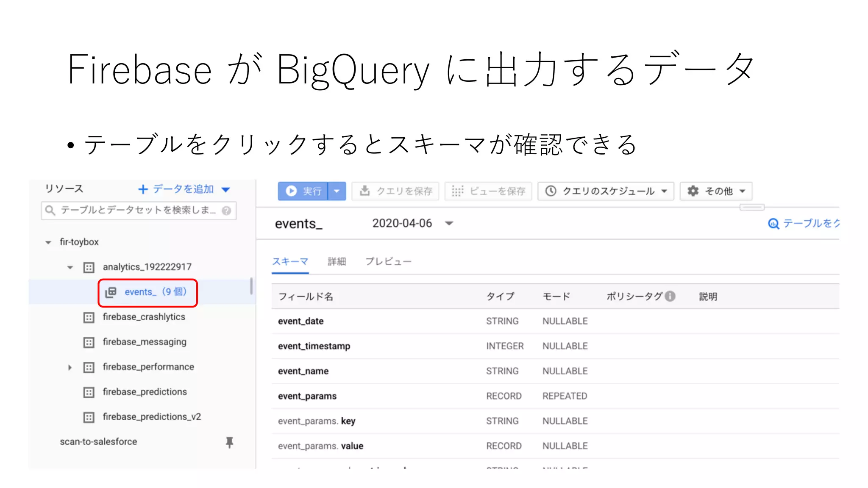Viewport: 868px width, 488px height.
Task: Click the event_date field name
Action: click(301, 321)
